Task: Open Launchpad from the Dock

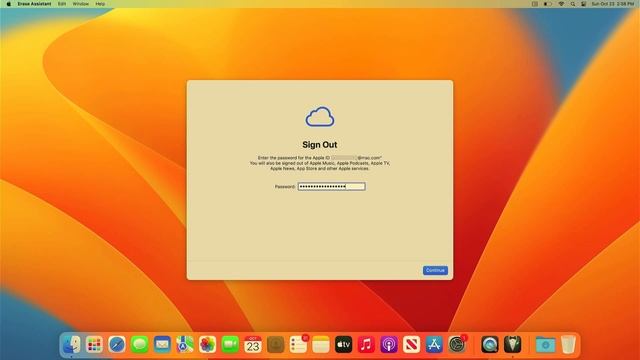Action: (x=94, y=344)
